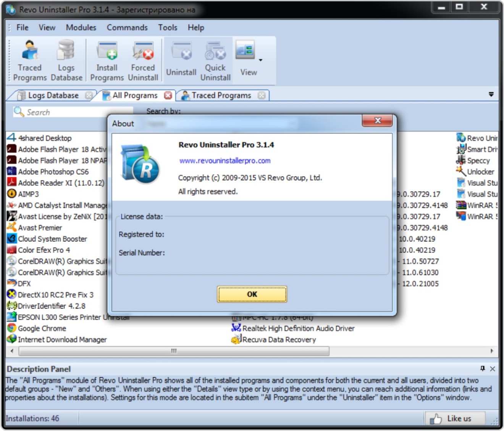Open the Tools menu
The width and height of the screenshot is (504, 431).
tap(168, 27)
